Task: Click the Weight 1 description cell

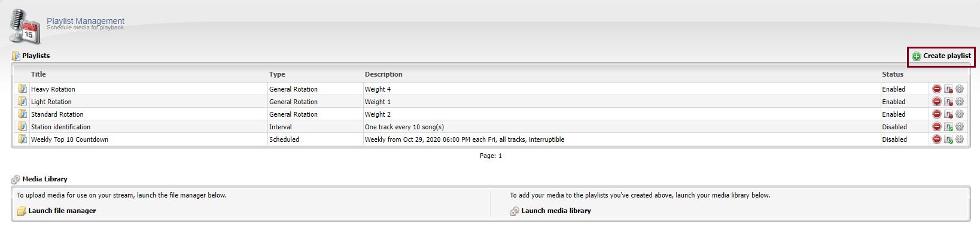Action: click(378, 102)
